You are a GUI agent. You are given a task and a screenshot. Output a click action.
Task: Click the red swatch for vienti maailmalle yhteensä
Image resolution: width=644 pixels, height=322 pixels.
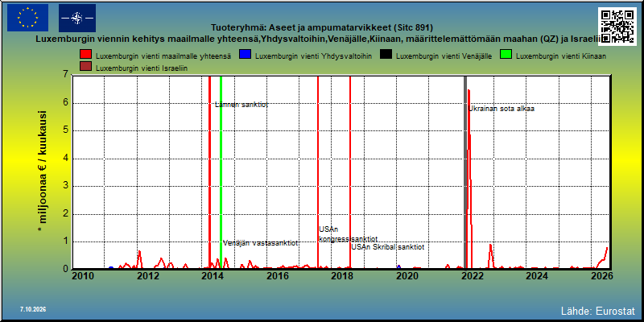tap(87, 56)
